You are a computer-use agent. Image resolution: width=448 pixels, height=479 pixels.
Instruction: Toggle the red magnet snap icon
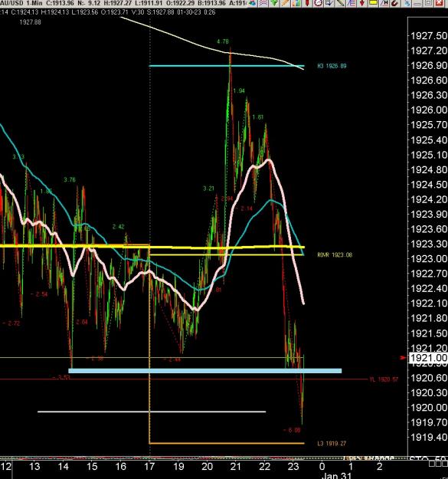394,3
